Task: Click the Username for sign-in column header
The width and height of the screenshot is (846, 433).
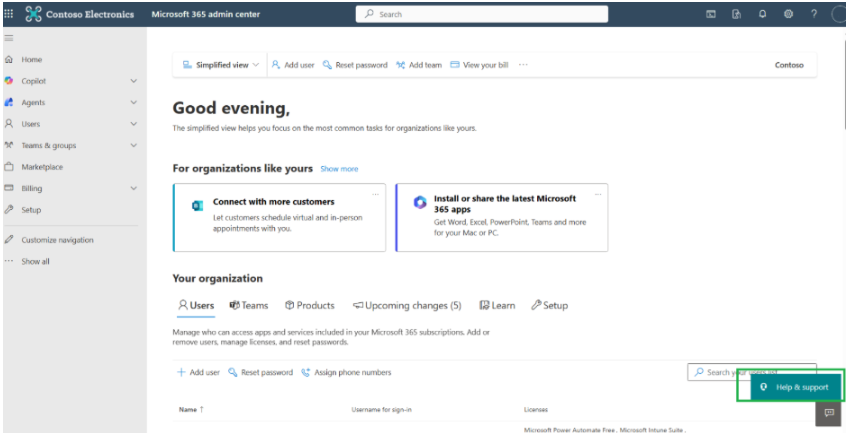Action: 382,410
